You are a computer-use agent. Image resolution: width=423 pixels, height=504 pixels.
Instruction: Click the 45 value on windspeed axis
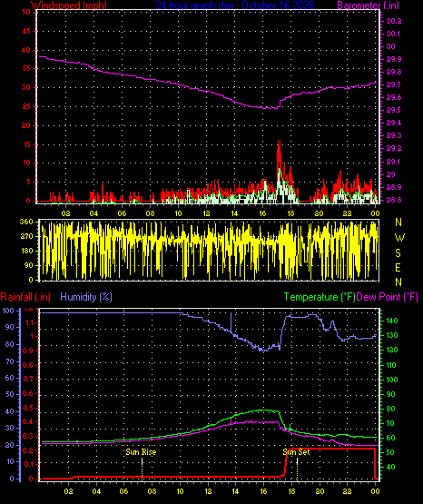pyautogui.click(x=26, y=31)
